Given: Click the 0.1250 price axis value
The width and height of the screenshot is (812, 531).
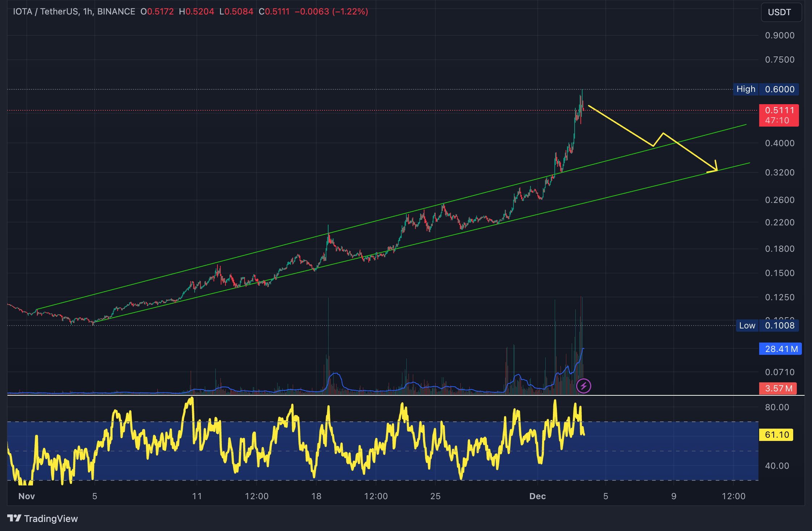Looking at the screenshot, I should pos(780,297).
